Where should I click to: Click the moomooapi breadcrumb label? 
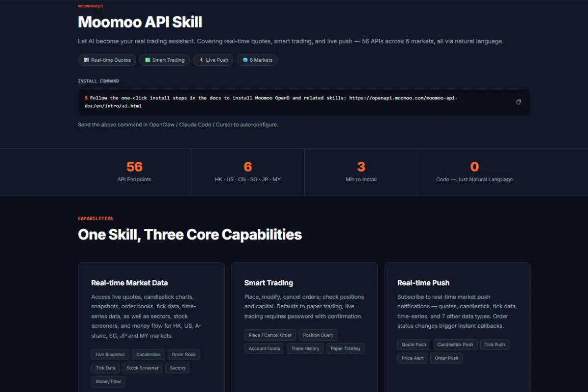point(91,6)
